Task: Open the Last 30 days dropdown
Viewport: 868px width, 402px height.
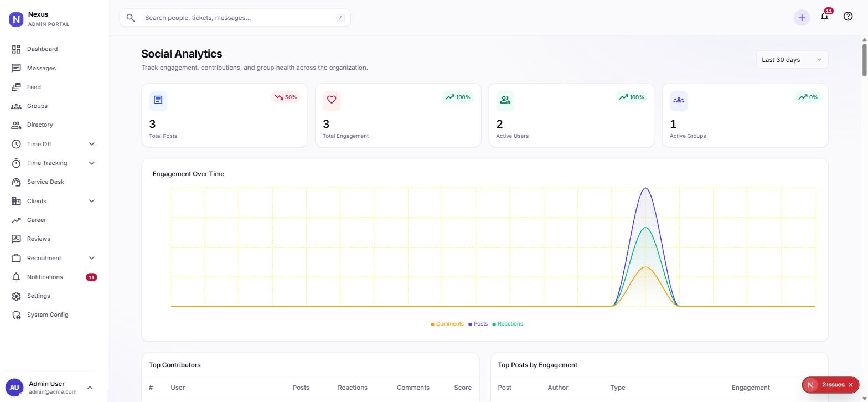Action: coord(792,60)
